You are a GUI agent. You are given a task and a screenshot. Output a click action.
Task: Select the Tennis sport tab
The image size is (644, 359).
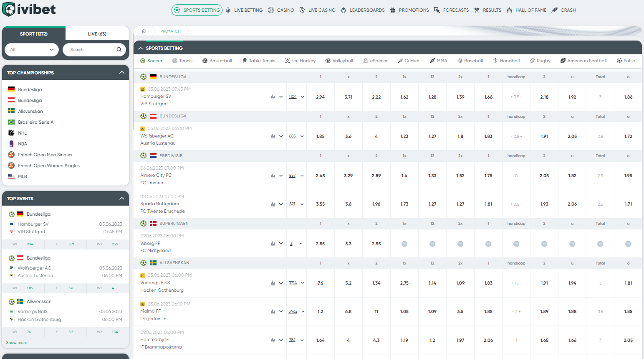point(182,61)
